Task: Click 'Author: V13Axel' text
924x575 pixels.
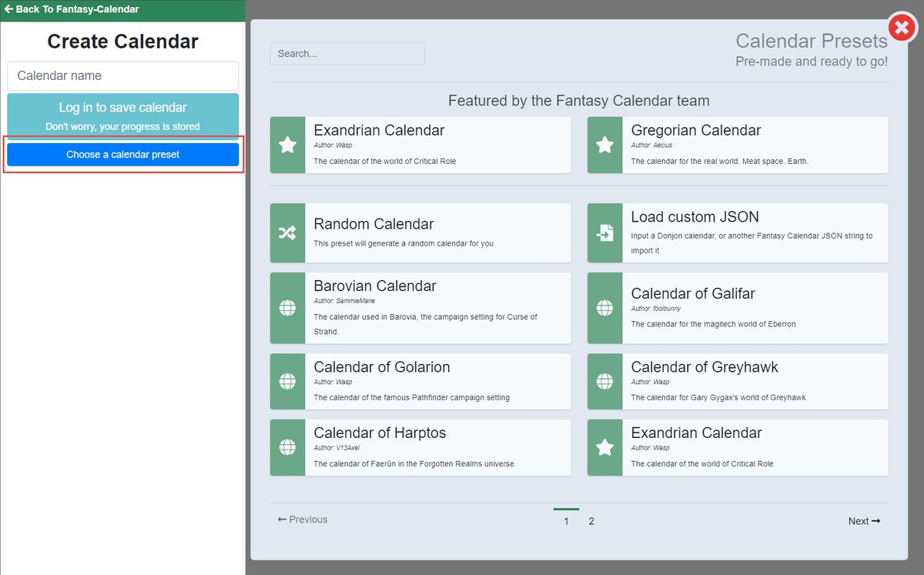Action: [336, 447]
